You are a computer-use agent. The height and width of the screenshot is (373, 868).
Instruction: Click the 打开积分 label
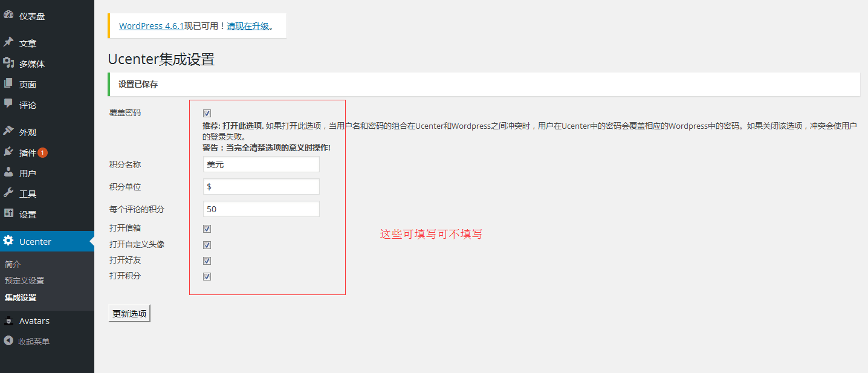pos(125,276)
